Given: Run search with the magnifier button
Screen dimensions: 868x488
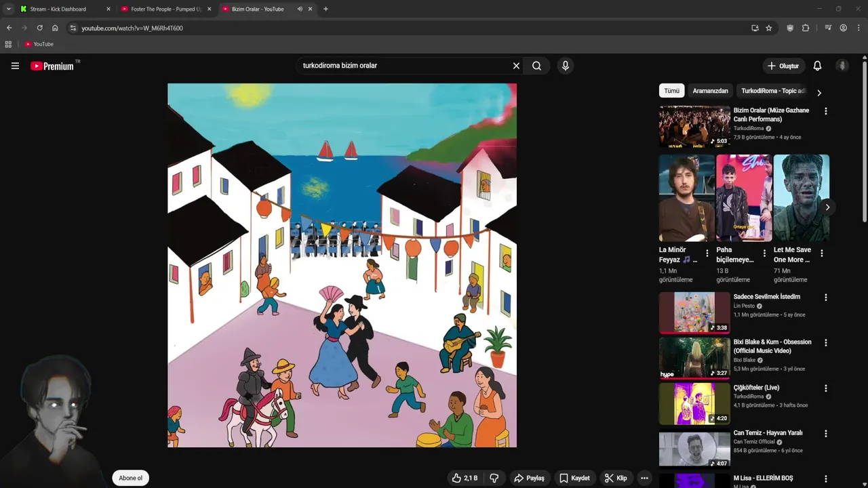Looking at the screenshot, I should 536,66.
